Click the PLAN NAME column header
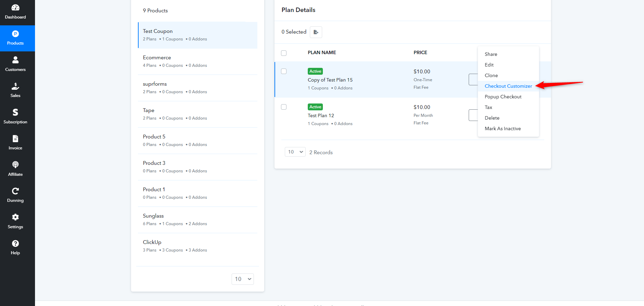 (322, 52)
